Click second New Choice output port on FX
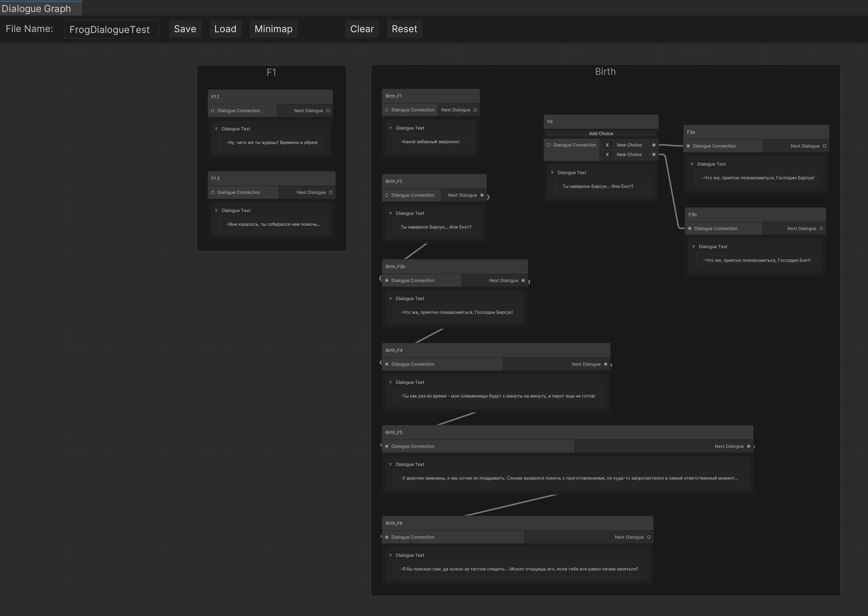Screen dimensions: 868x616 point(654,155)
